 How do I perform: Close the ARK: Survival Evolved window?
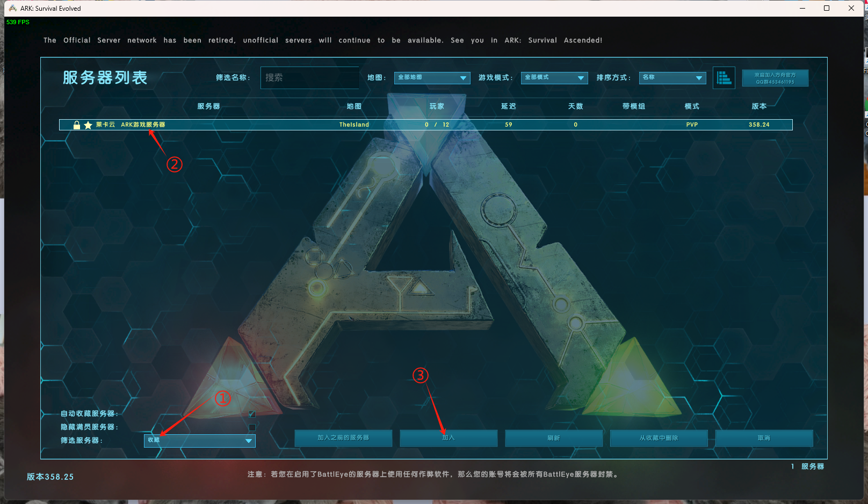point(851,8)
